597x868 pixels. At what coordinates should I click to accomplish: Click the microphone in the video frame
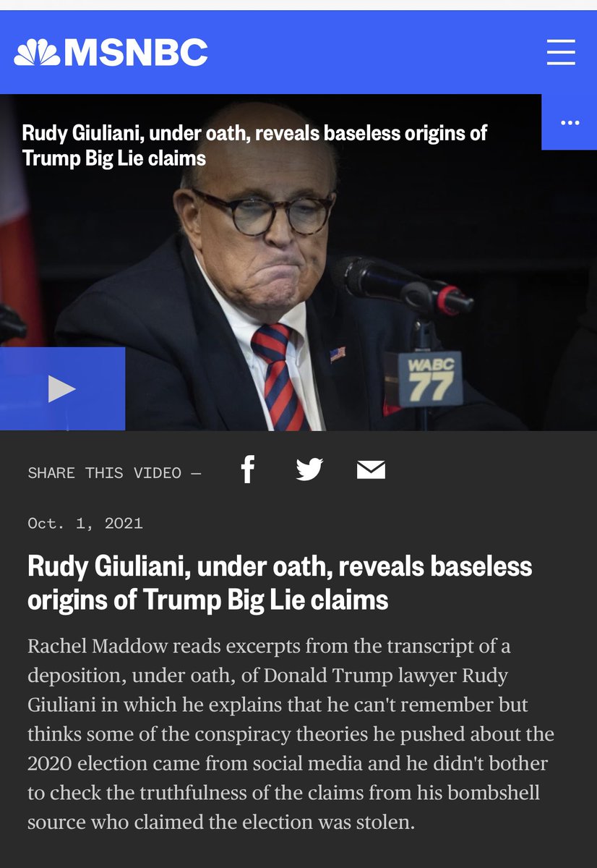(402, 286)
